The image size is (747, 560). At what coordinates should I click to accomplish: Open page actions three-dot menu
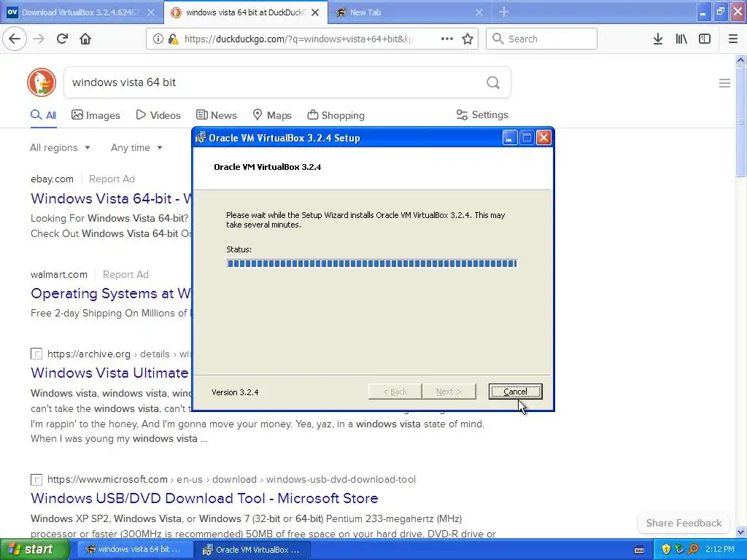447,39
